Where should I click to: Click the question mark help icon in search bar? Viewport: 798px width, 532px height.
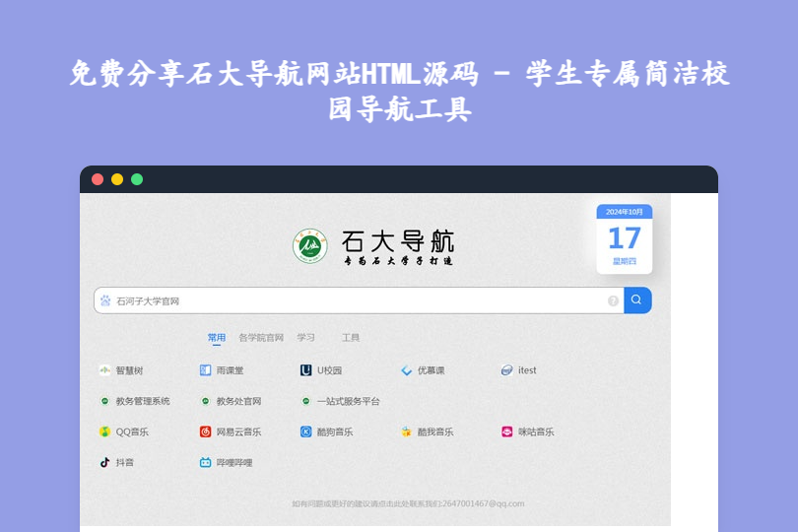[613, 300]
